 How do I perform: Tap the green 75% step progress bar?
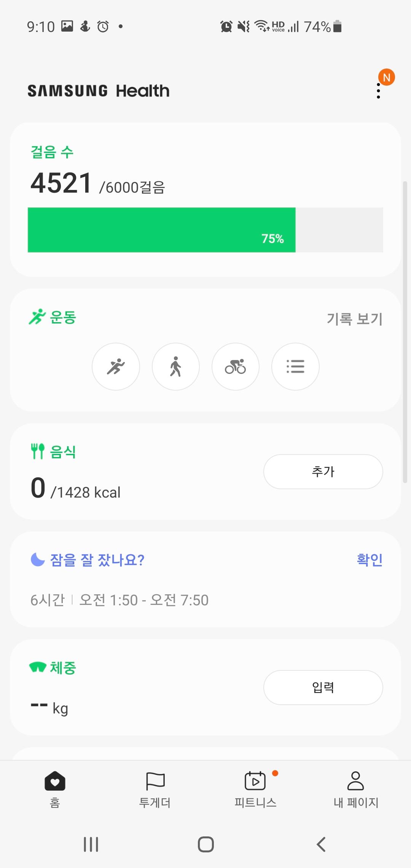(162, 230)
